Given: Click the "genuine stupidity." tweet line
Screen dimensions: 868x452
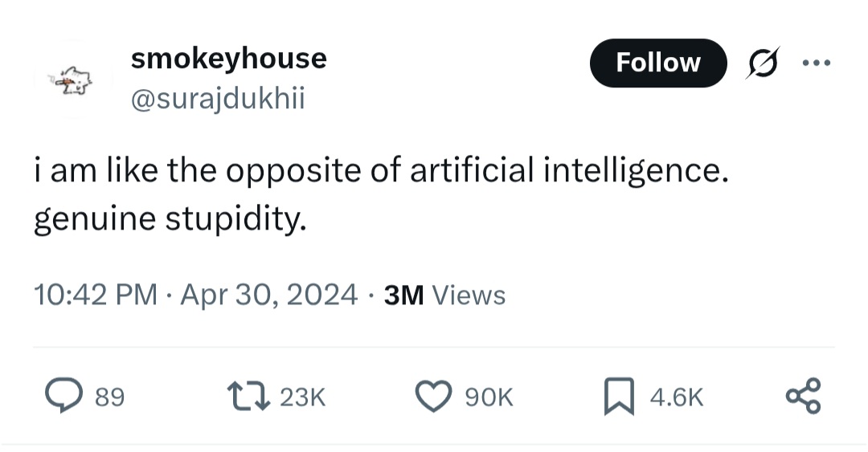Looking at the screenshot, I should pyautogui.click(x=170, y=218).
